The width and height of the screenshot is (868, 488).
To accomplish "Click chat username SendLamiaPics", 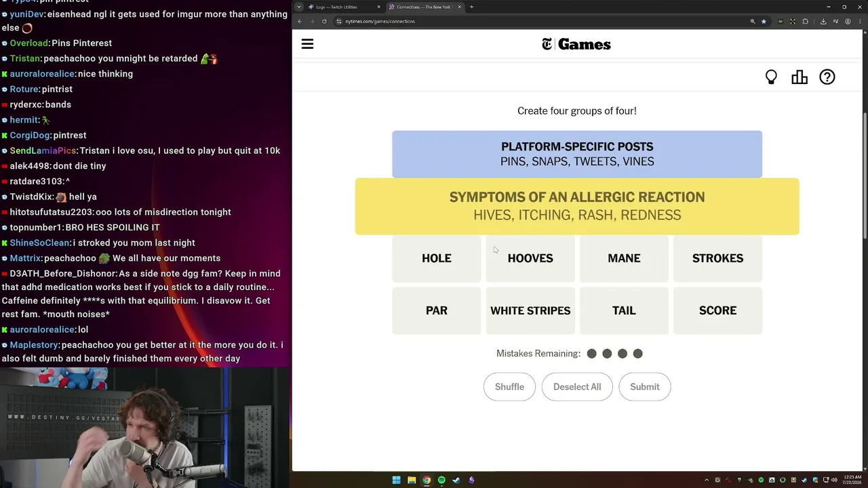I will click(x=43, y=150).
